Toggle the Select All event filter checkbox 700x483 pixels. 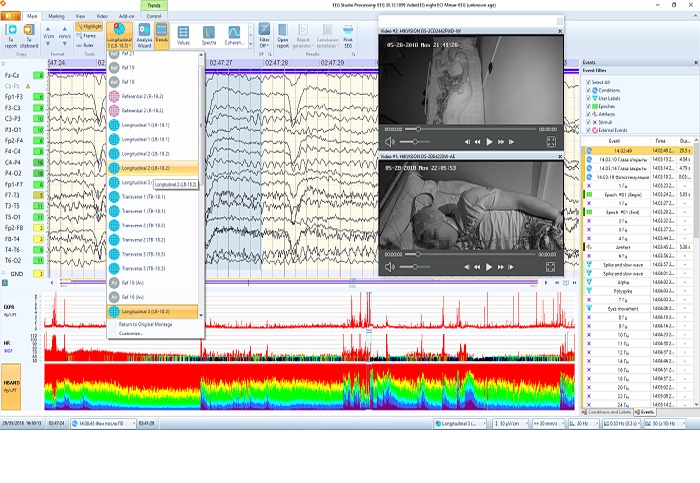589,82
